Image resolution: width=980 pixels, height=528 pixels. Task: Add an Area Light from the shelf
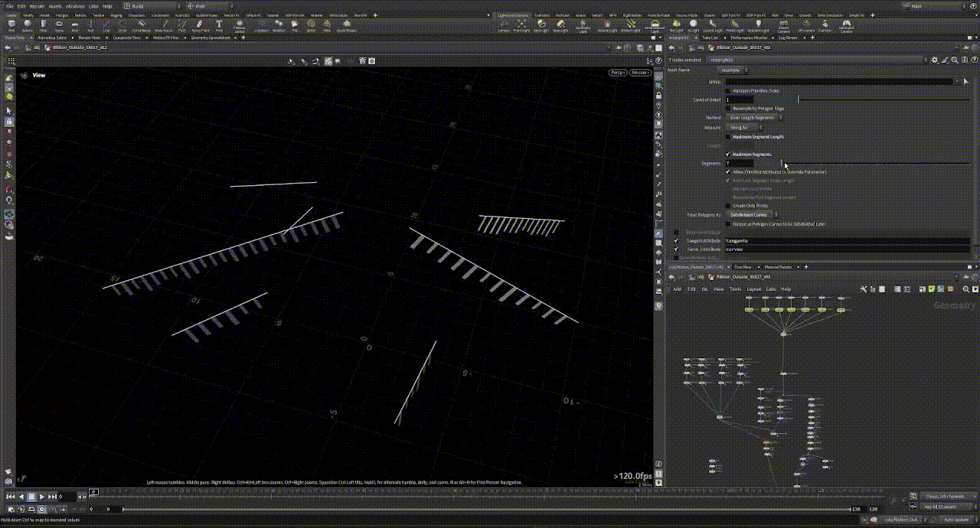(560, 25)
